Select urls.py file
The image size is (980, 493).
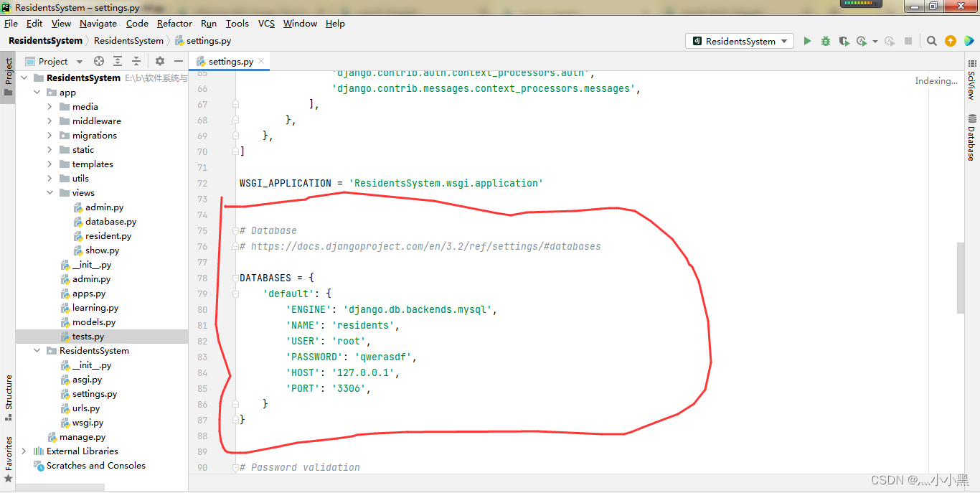coord(85,408)
